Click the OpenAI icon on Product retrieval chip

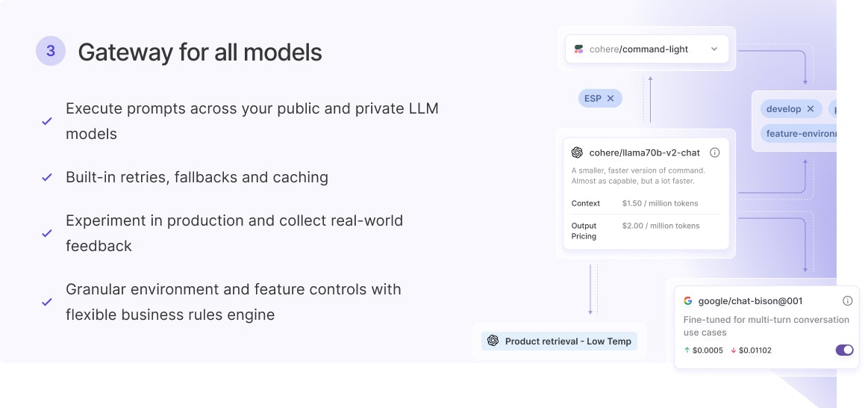493,341
